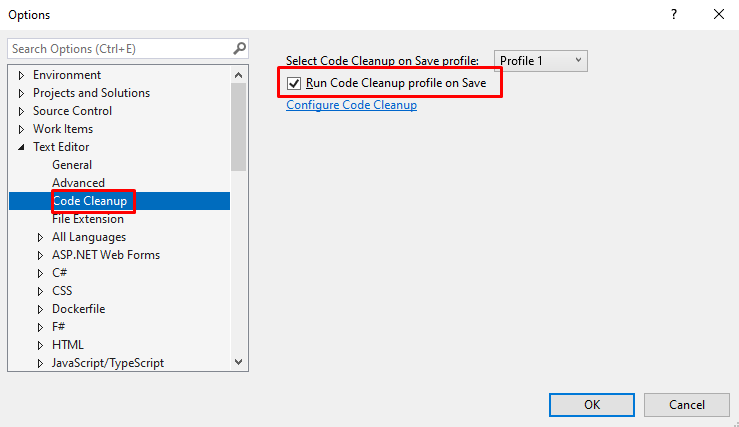Select ASP.NET Web Forms label
Viewport: 739px width, 427px height.
(106, 255)
